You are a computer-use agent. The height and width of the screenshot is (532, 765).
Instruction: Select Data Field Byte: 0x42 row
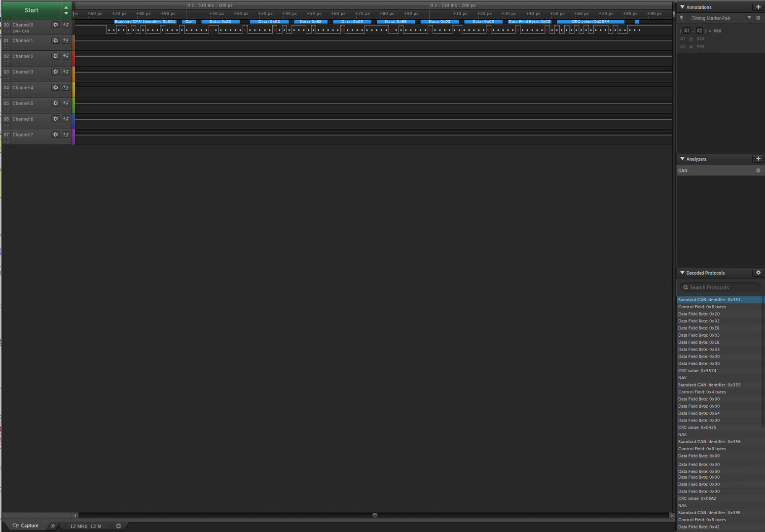(720, 527)
